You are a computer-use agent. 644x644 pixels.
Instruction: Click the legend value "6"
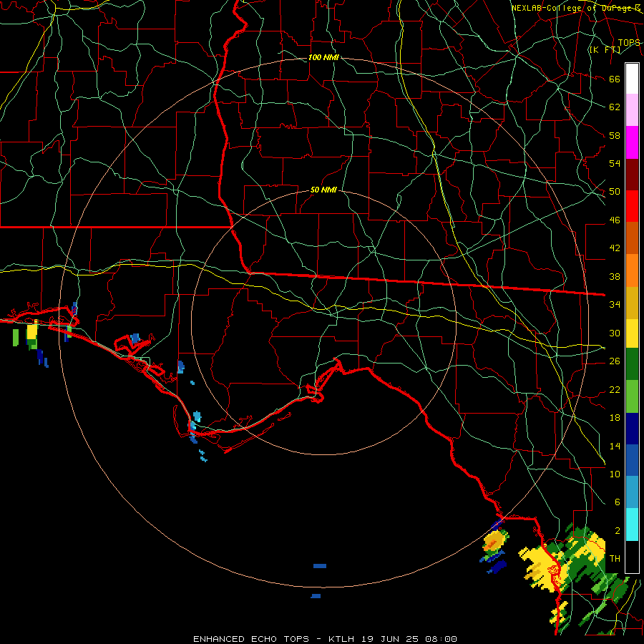tap(618, 502)
